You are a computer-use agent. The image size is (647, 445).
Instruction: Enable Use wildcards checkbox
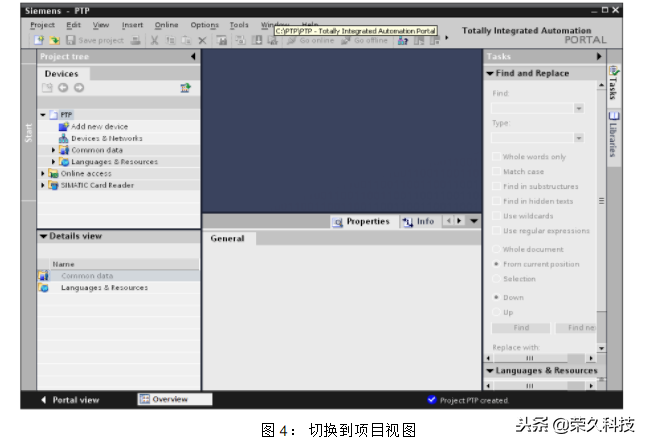[496, 216]
